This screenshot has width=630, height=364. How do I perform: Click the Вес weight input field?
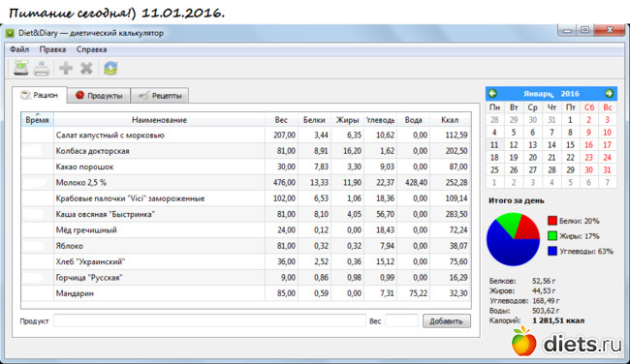(402, 321)
